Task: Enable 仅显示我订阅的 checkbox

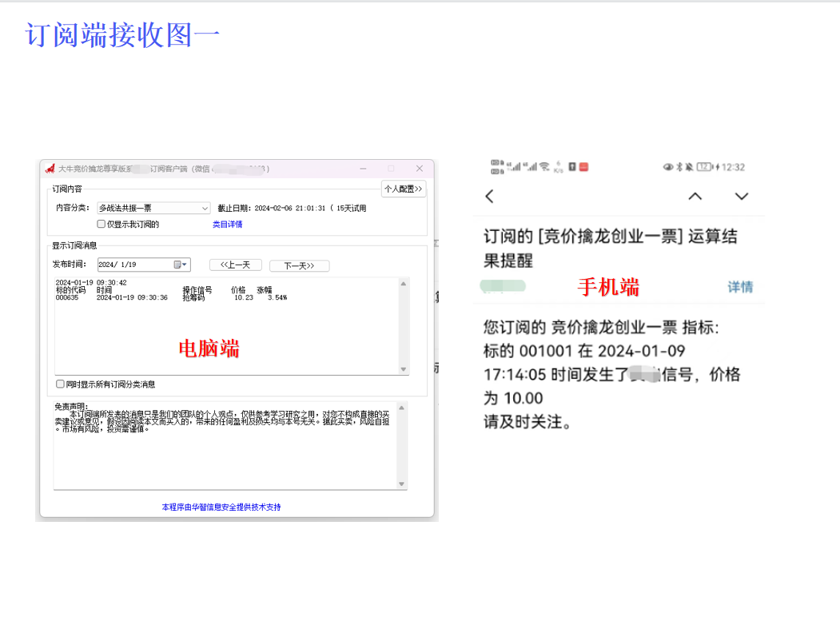Action: [x=102, y=225]
